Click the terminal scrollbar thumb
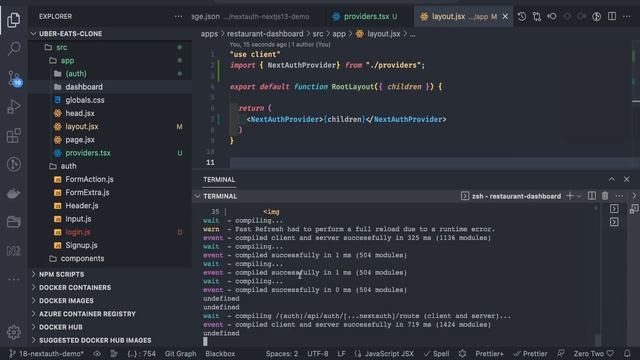The height and width of the screenshot is (360, 640). pyautogui.click(x=598, y=339)
